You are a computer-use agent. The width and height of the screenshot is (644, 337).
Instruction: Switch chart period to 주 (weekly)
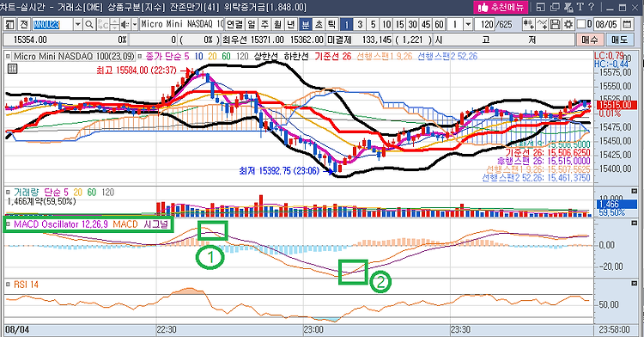pyautogui.click(x=265, y=25)
